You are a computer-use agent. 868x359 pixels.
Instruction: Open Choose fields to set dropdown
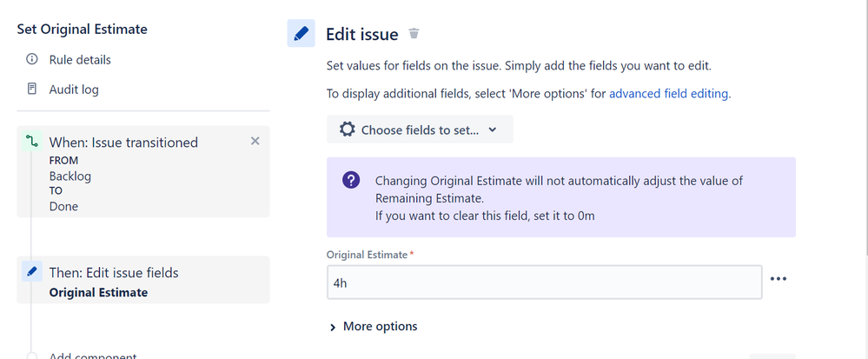coord(421,130)
